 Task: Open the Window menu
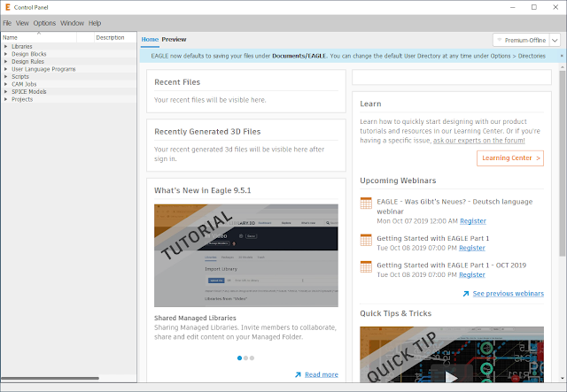pyautogui.click(x=72, y=23)
